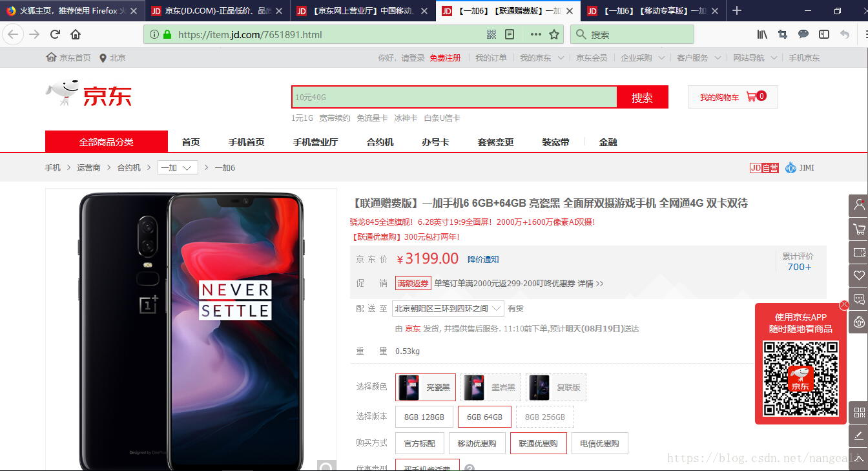Open shopping cart icon in right sidebar

click(x=859, y=229)
